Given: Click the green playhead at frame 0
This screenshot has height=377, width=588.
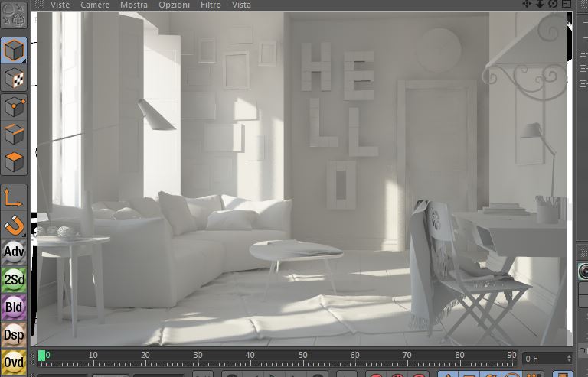Looking at the screenshot, I should click(41, 356).
